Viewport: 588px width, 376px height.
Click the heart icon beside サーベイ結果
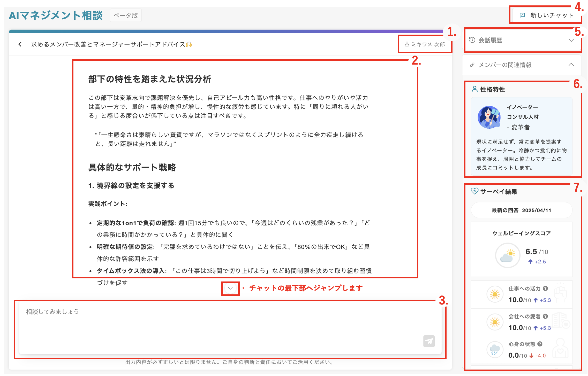474,191
